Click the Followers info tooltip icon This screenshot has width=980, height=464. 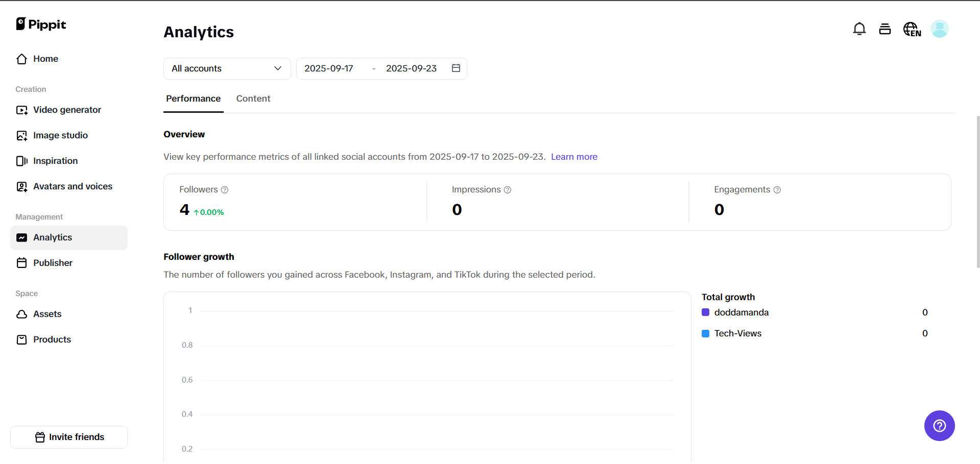click(225, 190)
